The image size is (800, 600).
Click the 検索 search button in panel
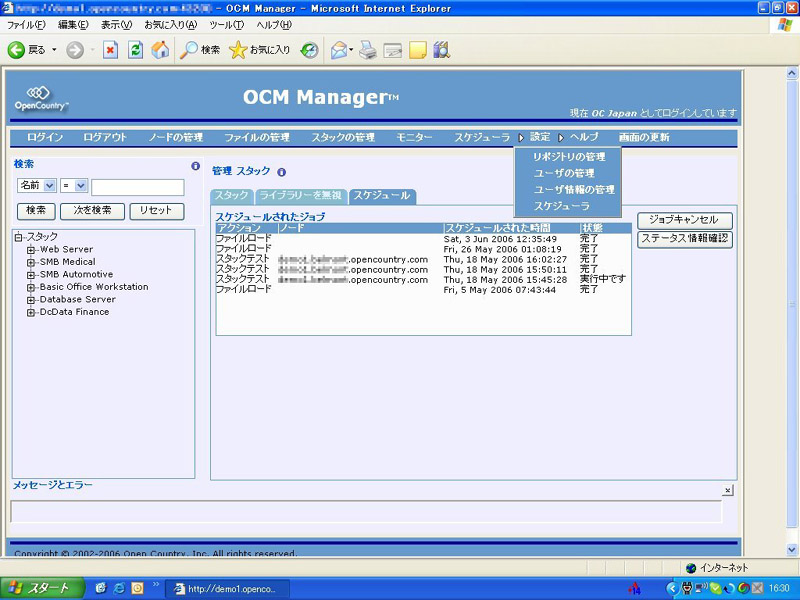tap(36, 211)
